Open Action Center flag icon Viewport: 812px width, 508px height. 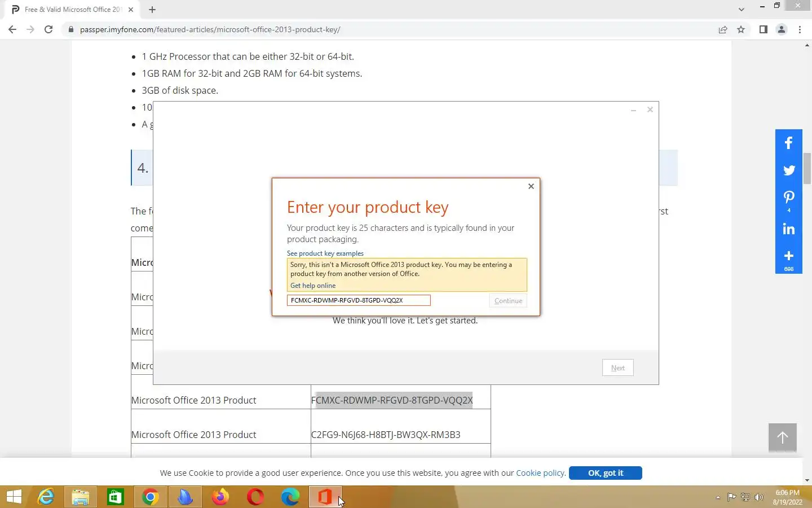[x=731, y=497]
